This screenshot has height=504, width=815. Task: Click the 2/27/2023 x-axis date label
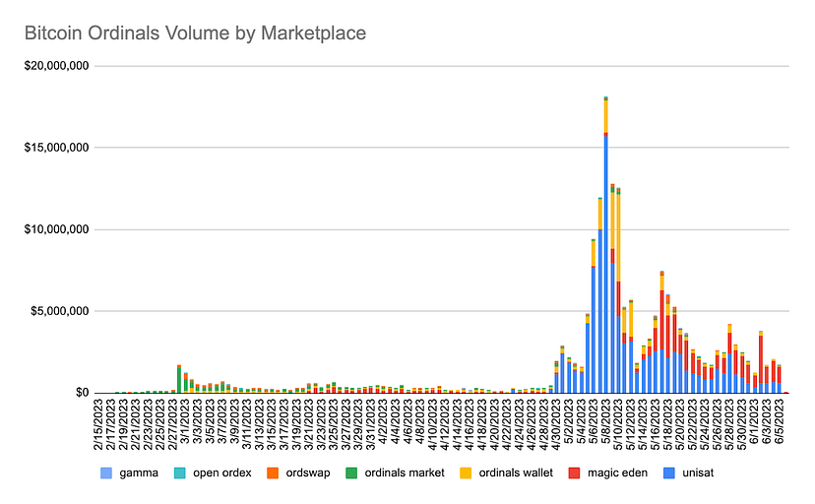(x=173, y=424)
